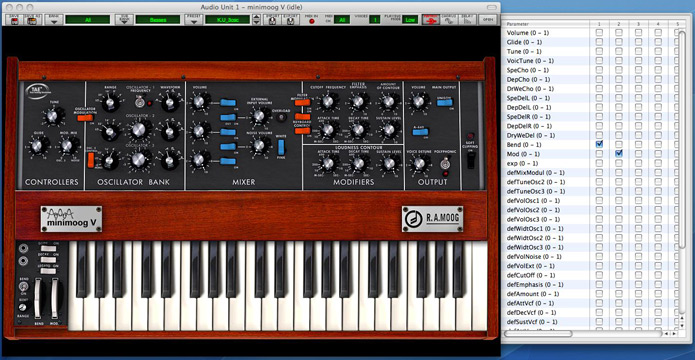Image resolution: width=695 pixels, height=360 pixels.
Task: Toggle the Osc 3 Control orange switch
Action: 91,160
